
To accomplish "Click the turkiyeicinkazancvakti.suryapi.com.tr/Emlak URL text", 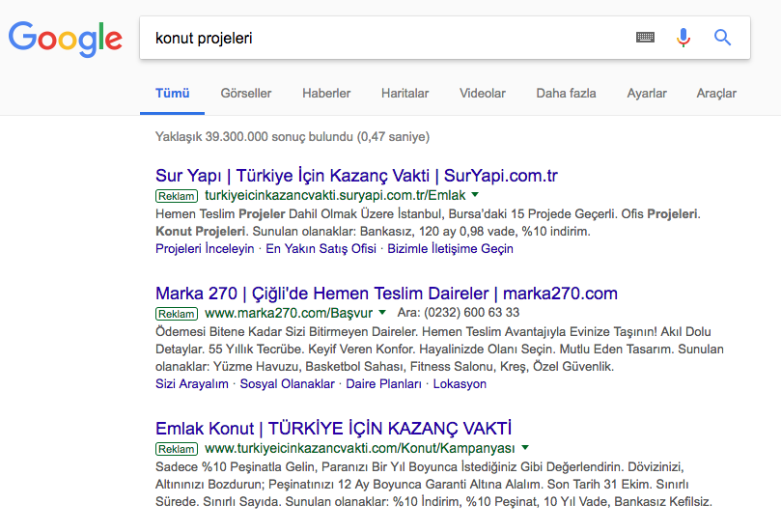I will coord(335,195).
